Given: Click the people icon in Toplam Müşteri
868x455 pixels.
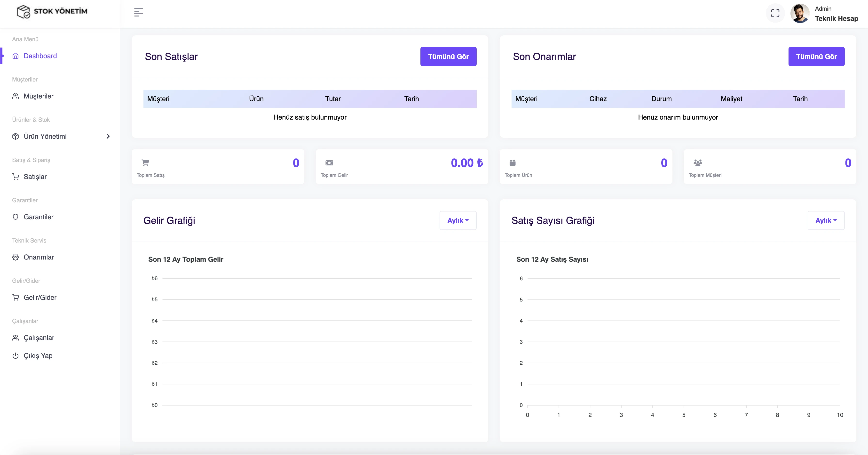Looking at the screenshot, I should 698,163.
